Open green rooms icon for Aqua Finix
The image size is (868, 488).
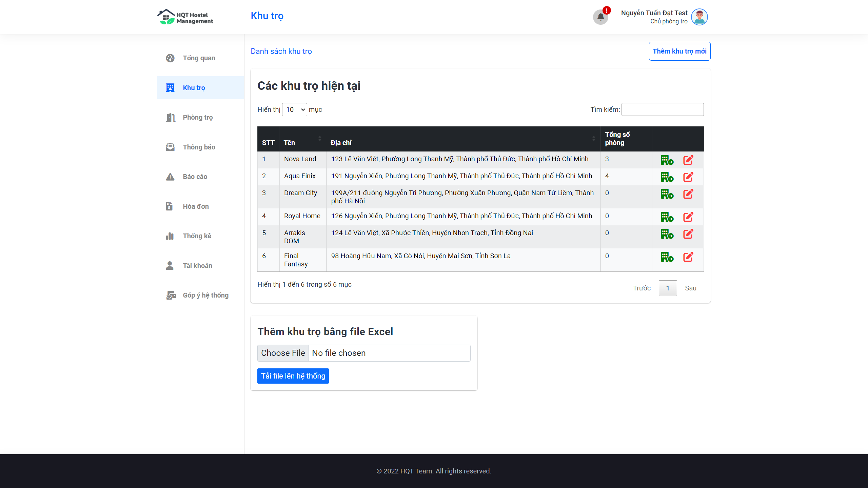coord(667,177)
